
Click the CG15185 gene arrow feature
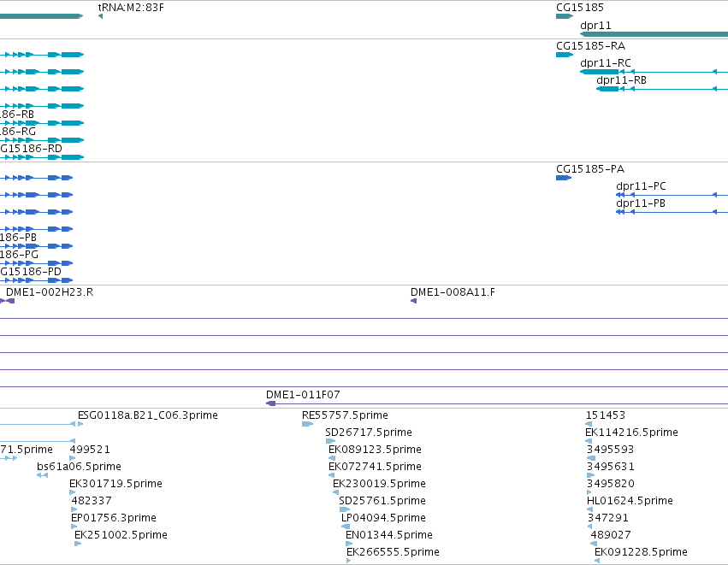565,16
